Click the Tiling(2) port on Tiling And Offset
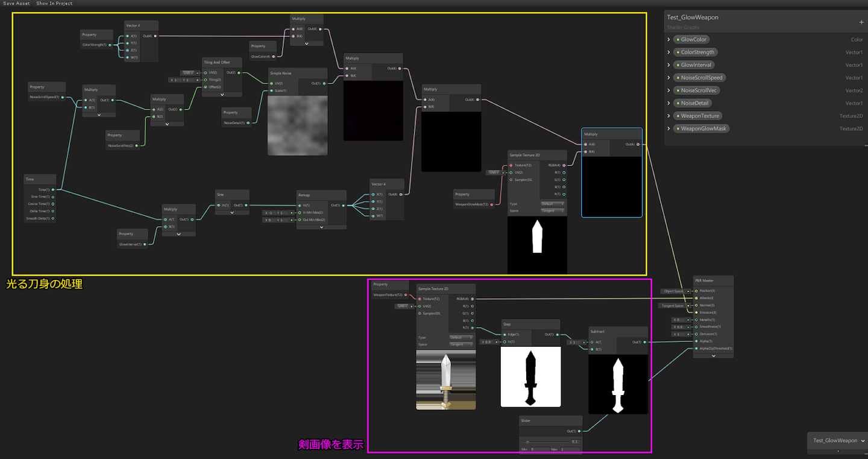This screenshot has height=459, width=868. (x=206, y=80)
